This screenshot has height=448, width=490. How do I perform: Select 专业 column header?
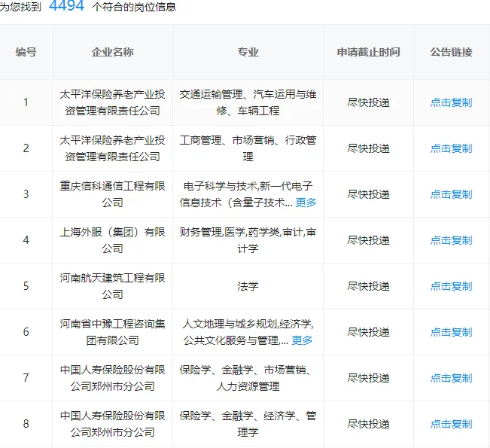click(x=248, y=52)
